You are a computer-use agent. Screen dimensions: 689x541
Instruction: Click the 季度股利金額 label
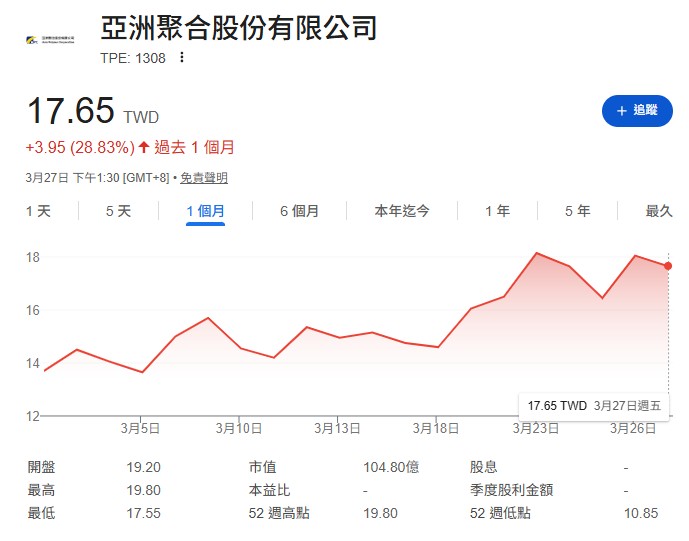click(511, 490)
